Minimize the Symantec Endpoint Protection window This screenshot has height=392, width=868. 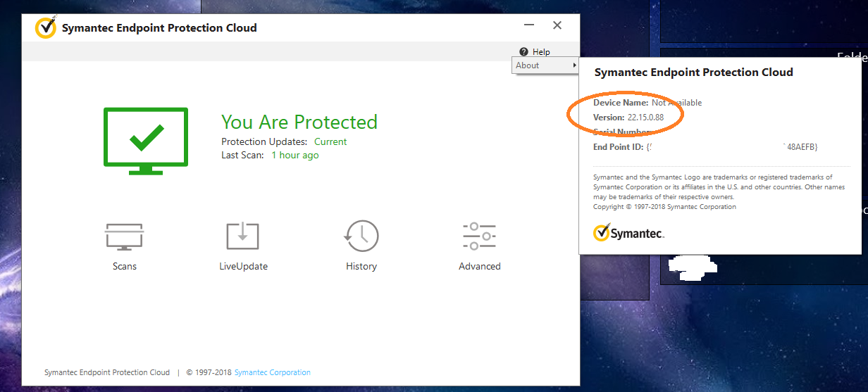coord(530,25)
